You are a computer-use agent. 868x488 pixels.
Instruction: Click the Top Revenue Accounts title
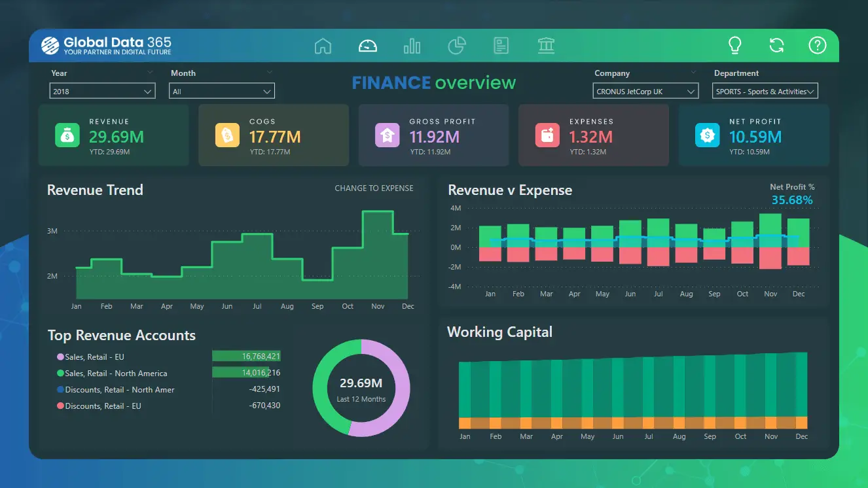(122, 336)
